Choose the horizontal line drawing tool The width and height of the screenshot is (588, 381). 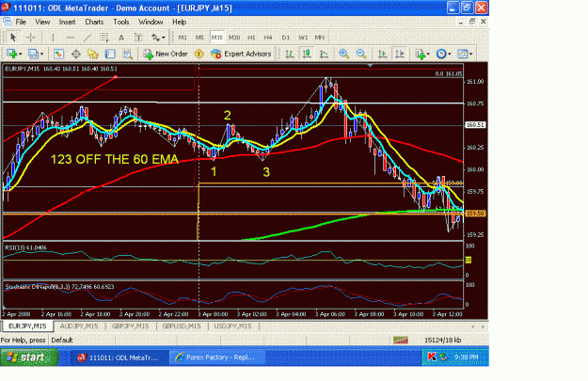point(70,37)
